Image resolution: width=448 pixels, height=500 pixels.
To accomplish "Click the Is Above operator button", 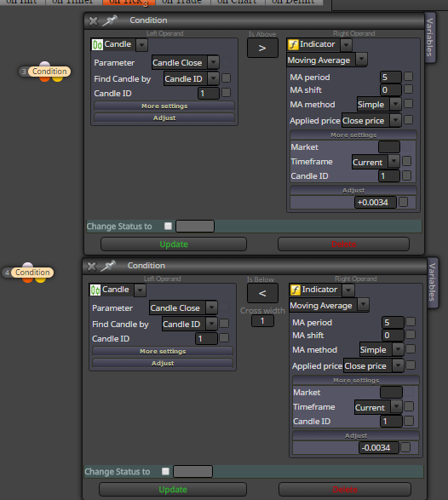I will (262, 49).
